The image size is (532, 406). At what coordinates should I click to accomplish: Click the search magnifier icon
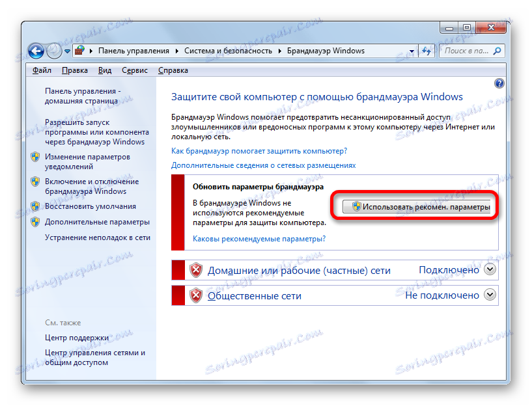497,51
